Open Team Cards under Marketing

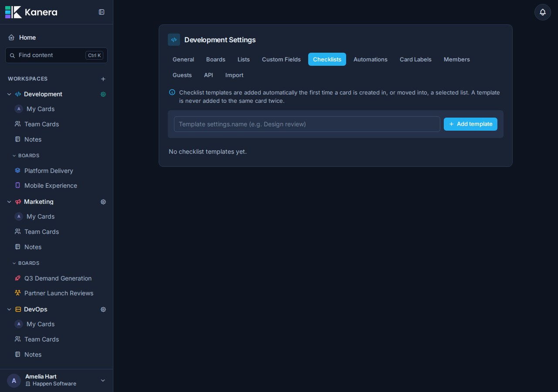[x=41, y=232]
